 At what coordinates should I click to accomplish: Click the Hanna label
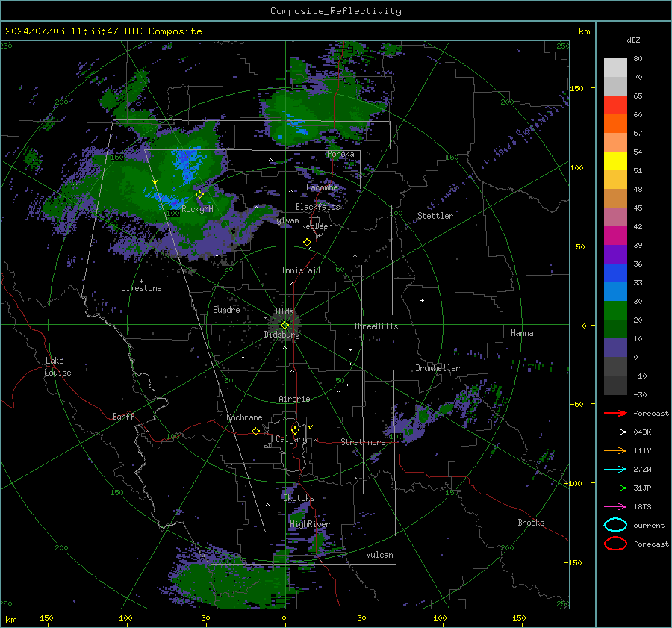[522, 333]
